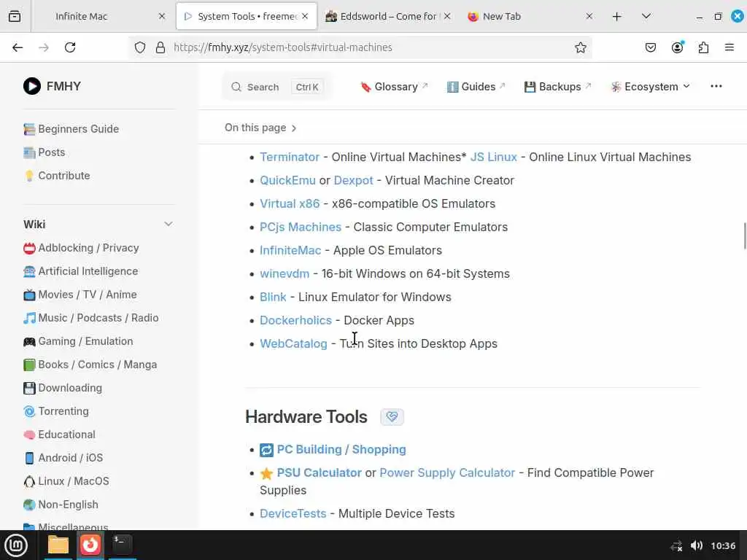747x560 pixels.
Task: Open Adblocking / Privacy wiki page
Action: (81, 248)
